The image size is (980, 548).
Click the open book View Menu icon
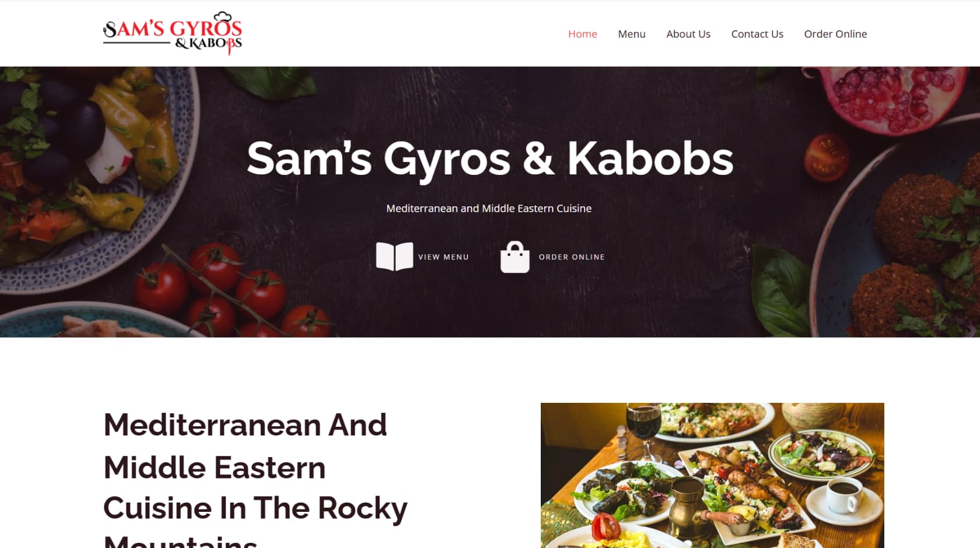click(394, 257)
